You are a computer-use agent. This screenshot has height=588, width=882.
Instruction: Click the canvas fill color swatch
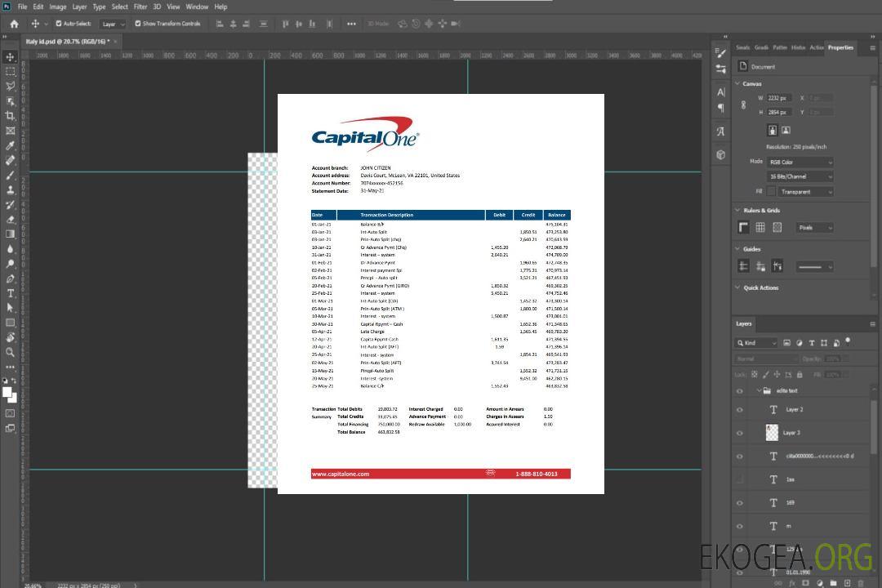[x=771, y=192]
